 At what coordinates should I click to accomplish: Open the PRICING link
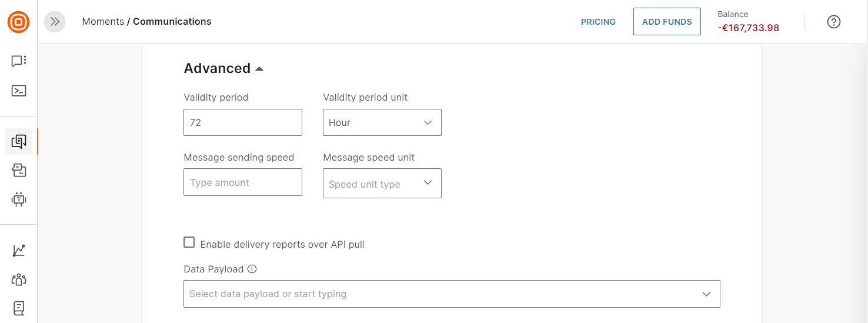[x=598, y=22]
